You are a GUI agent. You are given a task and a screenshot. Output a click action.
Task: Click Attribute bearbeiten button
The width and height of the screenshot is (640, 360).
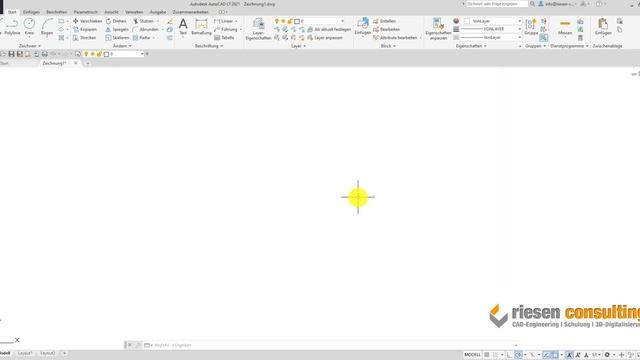(x=395, y=38)
